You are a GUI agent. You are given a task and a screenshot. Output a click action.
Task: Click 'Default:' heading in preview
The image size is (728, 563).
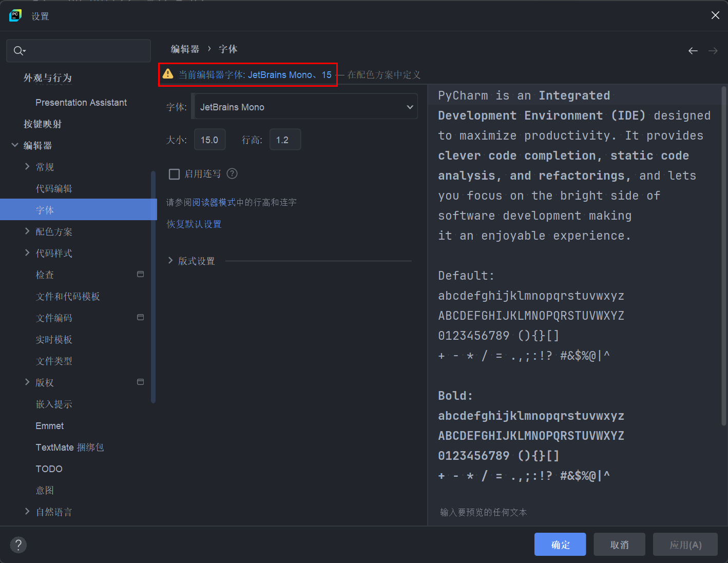click(x=466, y=276)
